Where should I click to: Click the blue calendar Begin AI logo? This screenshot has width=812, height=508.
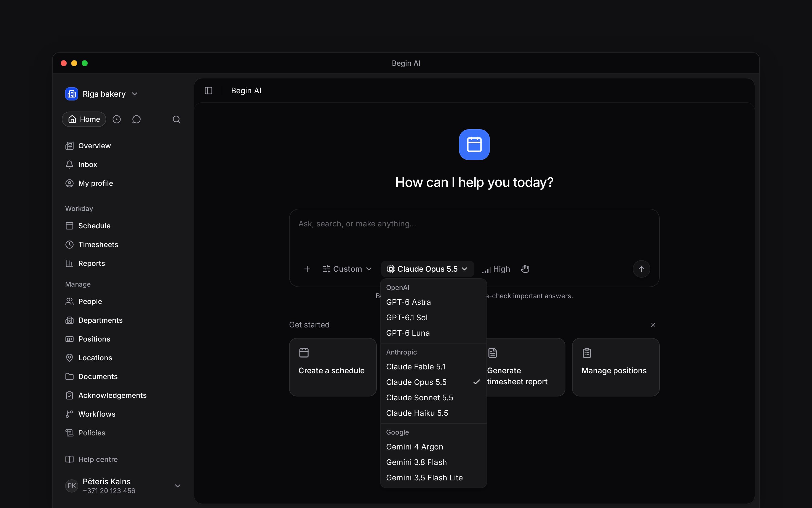[474, 145]
